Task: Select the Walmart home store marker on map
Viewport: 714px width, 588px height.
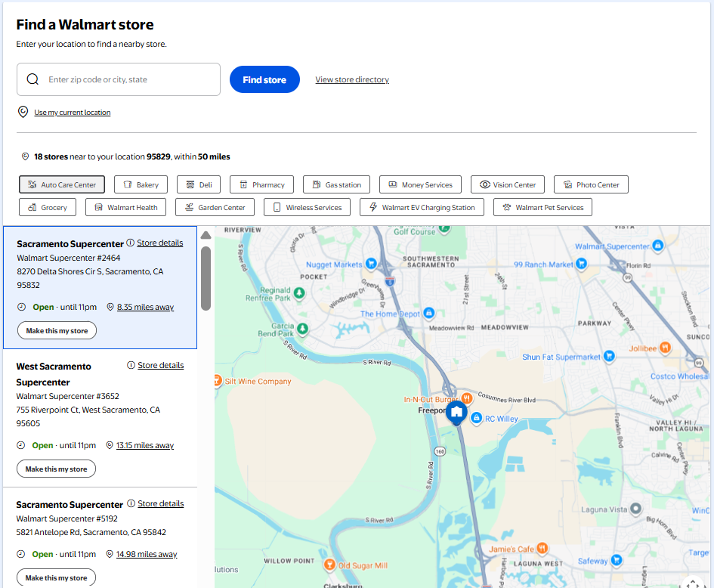Action: pos(456,413)
